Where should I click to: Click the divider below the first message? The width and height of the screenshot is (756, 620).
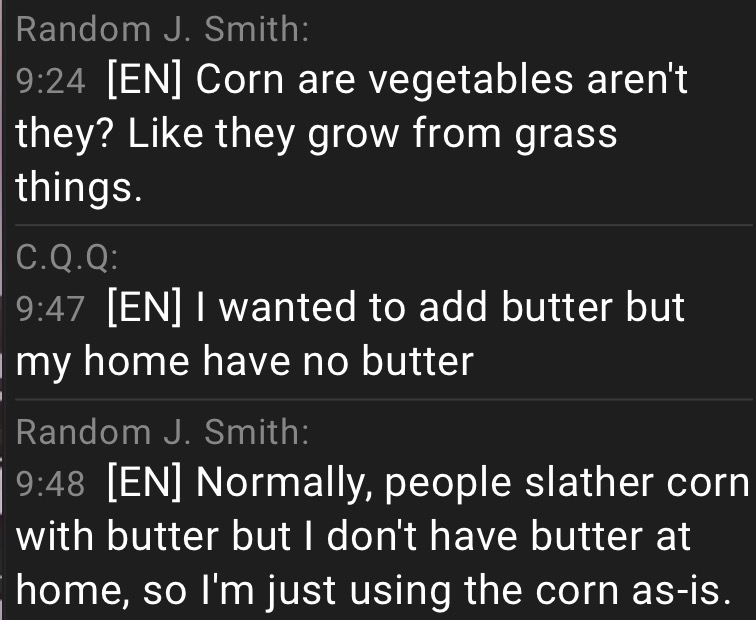[384, 225]
